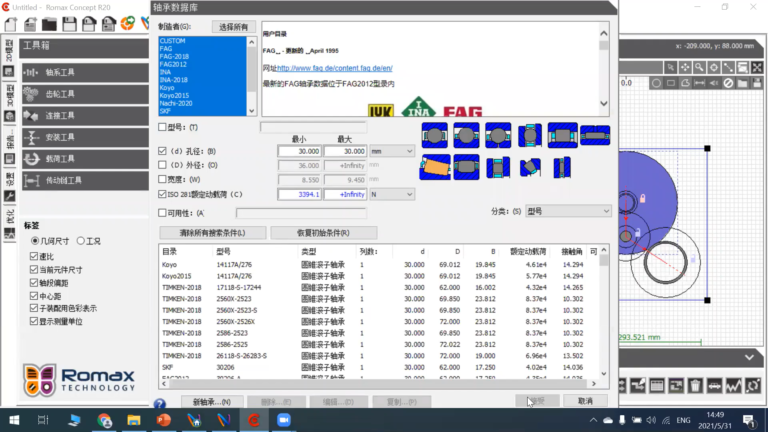Screen dimensions: 768x432
Task: Select the needle roller bearing type icon
Action: (x=595, y=135)
